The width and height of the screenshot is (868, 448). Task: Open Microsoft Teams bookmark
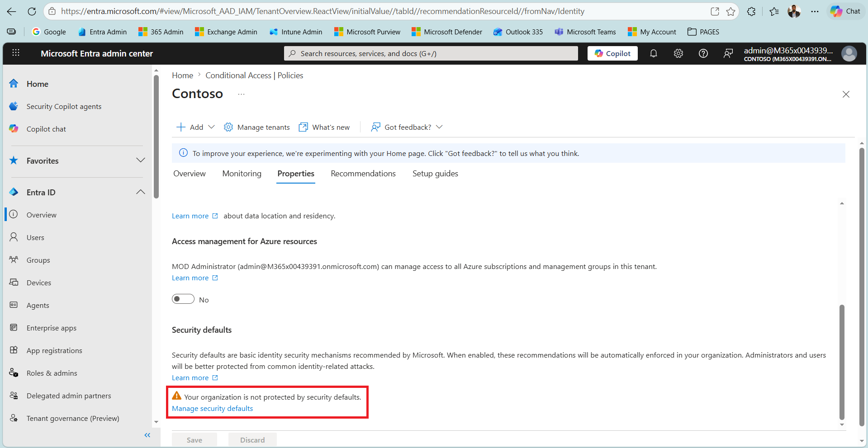[585, 32]
